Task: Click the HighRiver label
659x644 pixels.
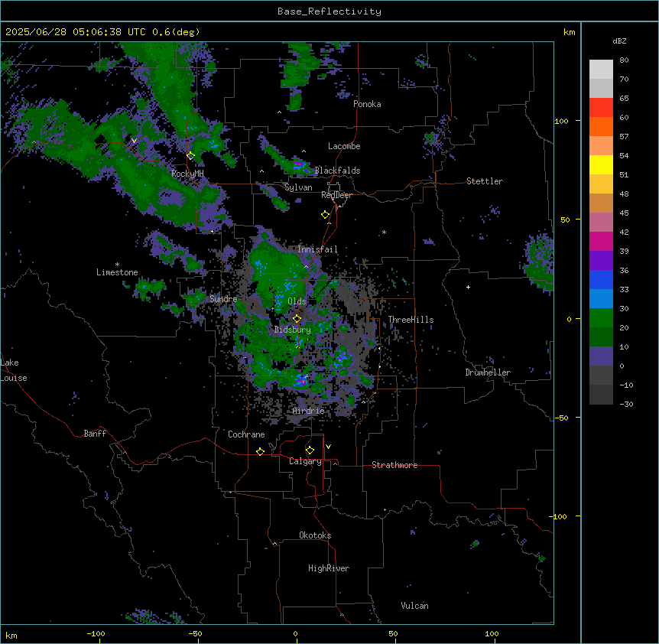Action: 329,568
